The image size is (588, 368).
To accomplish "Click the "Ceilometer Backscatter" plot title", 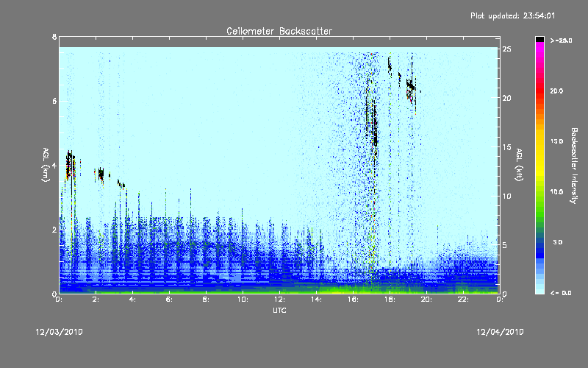I will [x=279, y=31].
